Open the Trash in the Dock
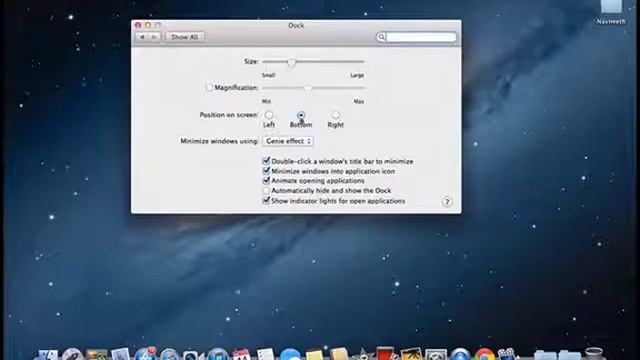640x360 pixels. pyautogui.click(x=593, y=354)
